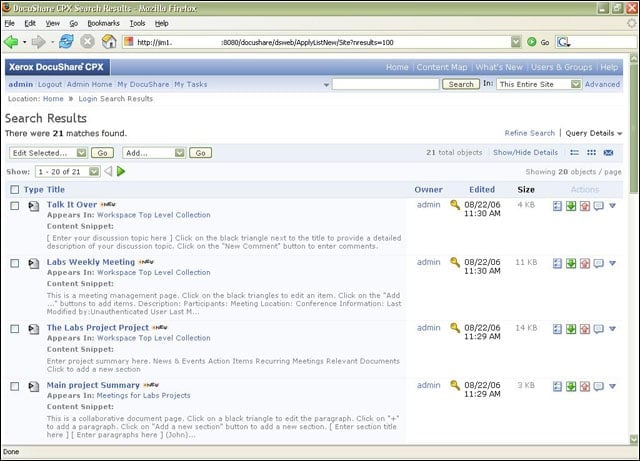This screenshot has height=461, width=640.
Task: Click Go next to Edit Selected
Action: 102,153
